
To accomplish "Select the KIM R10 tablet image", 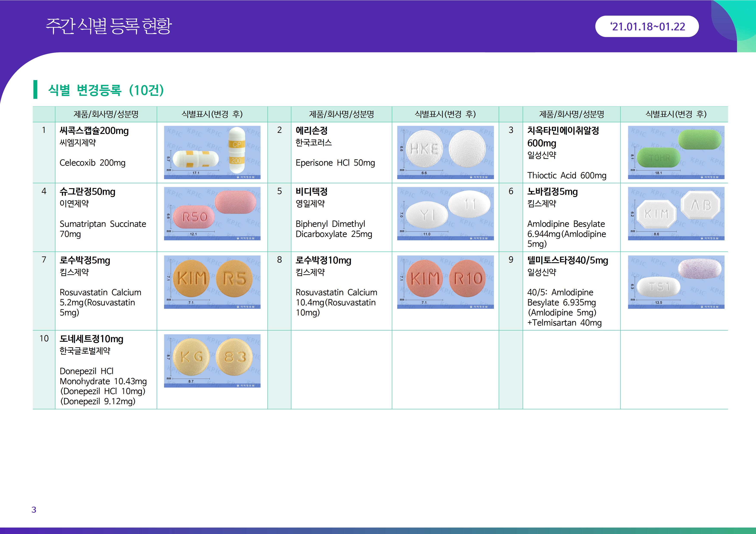I will pos(445,282).
